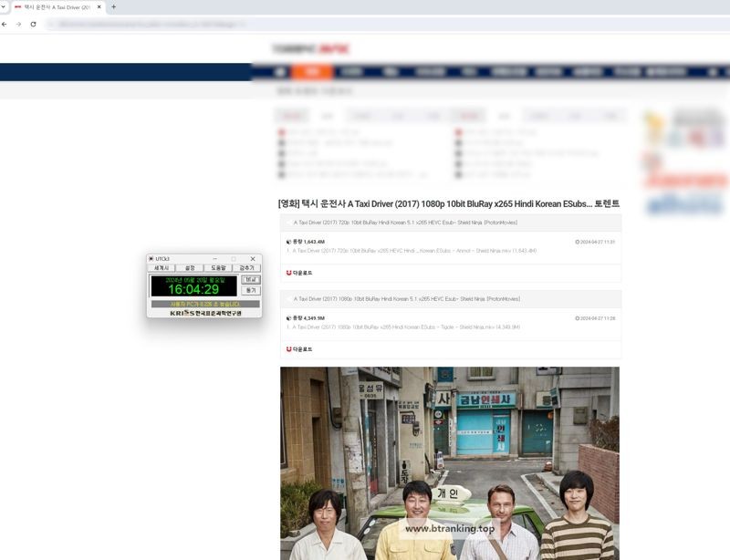Screen dimensions: 730x560
Task: Close the UTCk3 window
Action: click(x=253, y=259)
